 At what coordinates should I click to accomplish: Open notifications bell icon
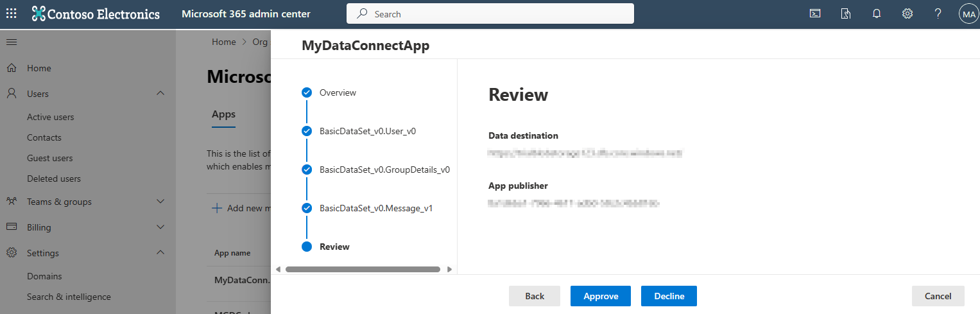point(877,13)
